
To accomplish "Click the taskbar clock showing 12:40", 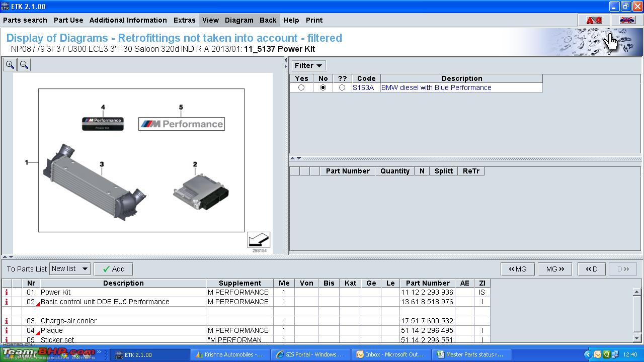I will point(630,354).
